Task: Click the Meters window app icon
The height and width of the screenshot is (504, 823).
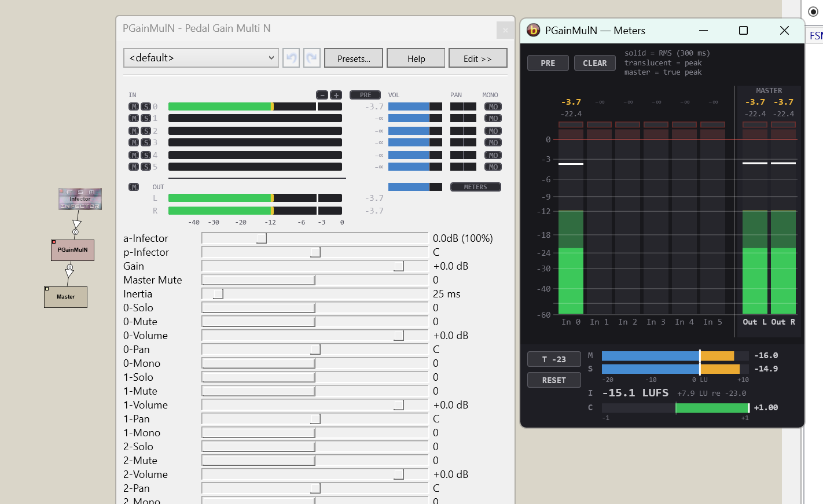Action: click(x=533, y=30)
